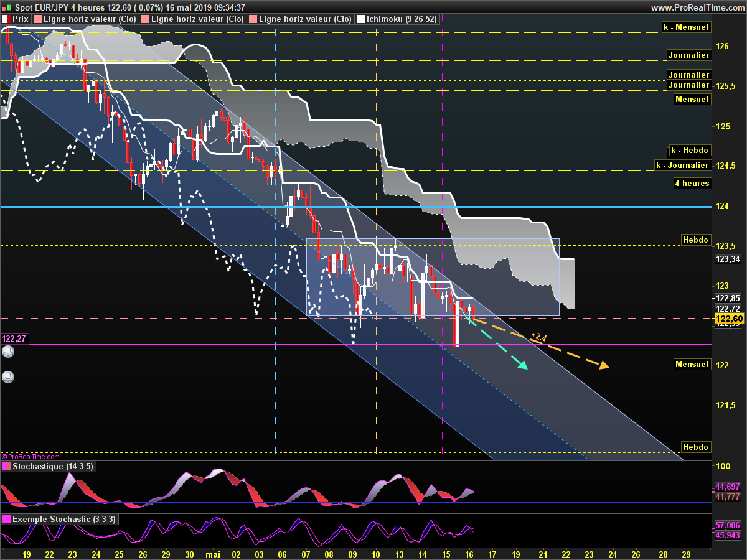Click the Stochastique (14 3 5) magenta icon

coord(6,467)
